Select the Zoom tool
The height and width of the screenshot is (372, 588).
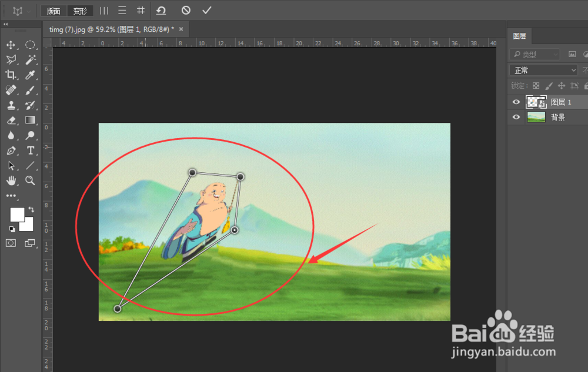pyautogui.click(x=30, y=180)
